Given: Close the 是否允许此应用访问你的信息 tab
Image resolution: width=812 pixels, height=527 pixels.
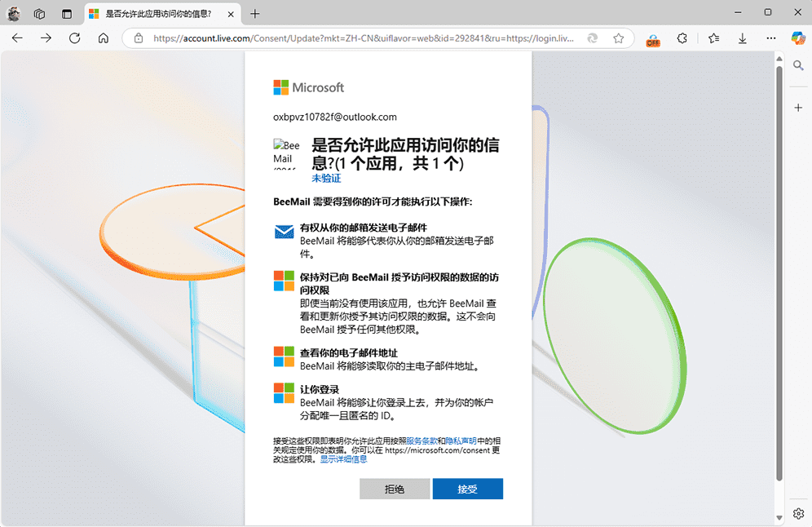Looking at the screenshot, I should coord(231,14).
